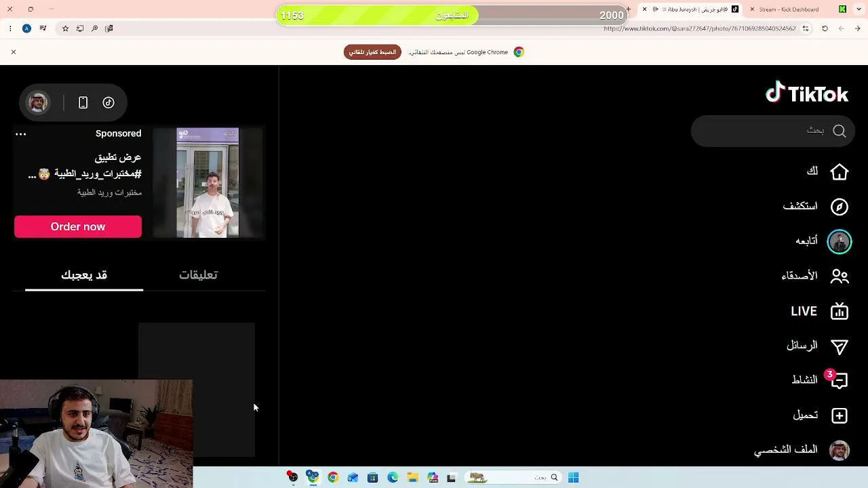Image resolution: width=868 pixels, height=488 pixels.
Task: Dismiss the Chrome default browser infobar
Action: pos(13,52)
